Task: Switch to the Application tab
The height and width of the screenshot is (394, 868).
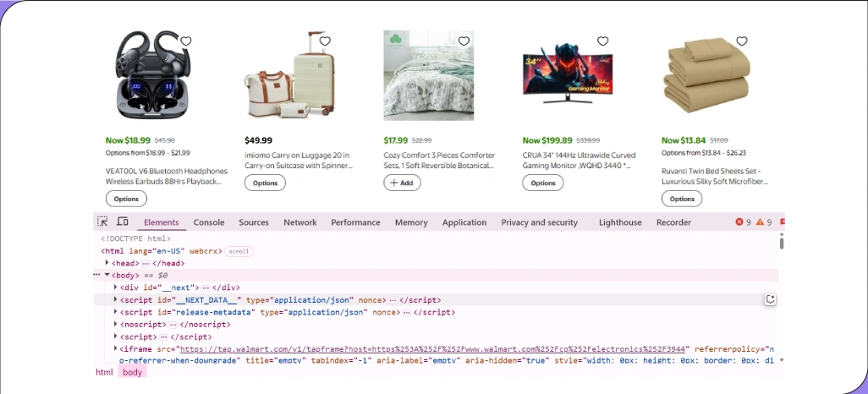Action: [464, 222]
